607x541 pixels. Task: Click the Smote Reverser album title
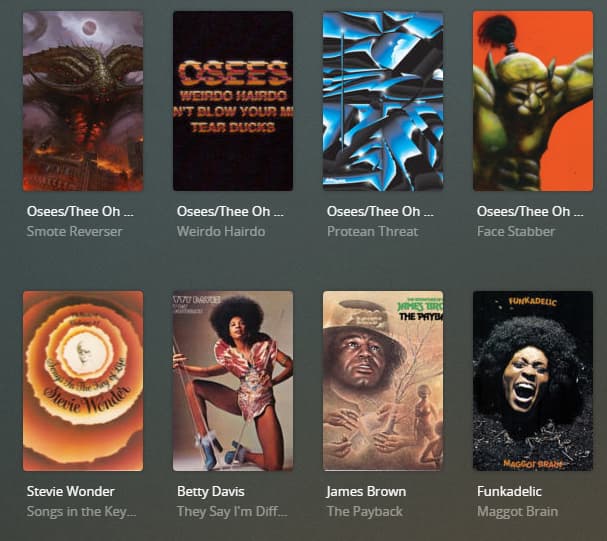[74, 231]
